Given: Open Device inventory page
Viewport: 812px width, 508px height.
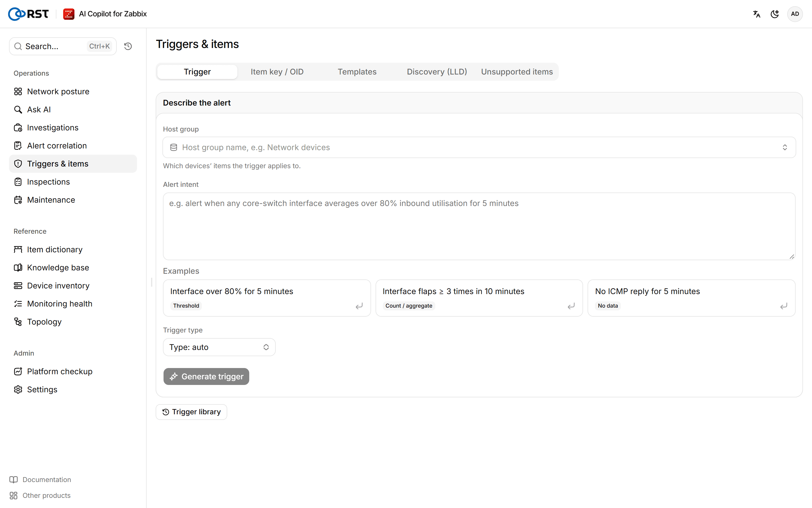Looking at the screenshot, I should (x=73, y=286).
